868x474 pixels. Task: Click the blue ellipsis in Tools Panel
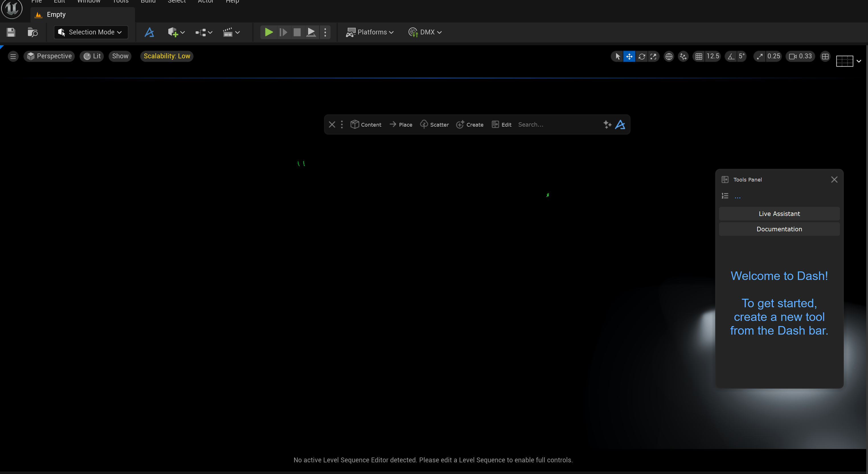(738, 198)
